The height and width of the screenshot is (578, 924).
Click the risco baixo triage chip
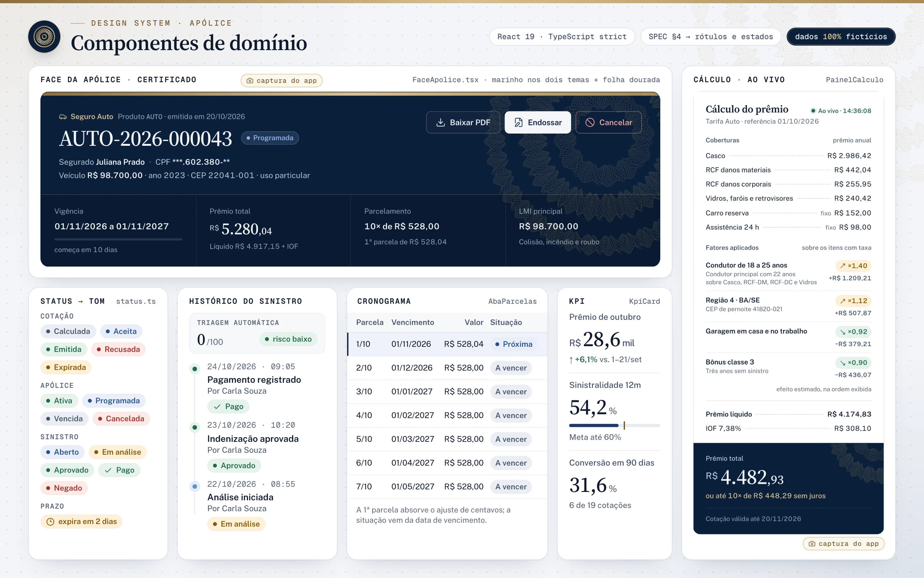(x=288, y=339)
